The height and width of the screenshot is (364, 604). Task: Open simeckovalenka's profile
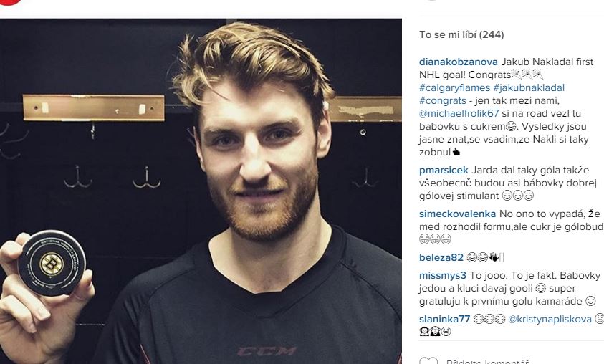tap(458, 214)
